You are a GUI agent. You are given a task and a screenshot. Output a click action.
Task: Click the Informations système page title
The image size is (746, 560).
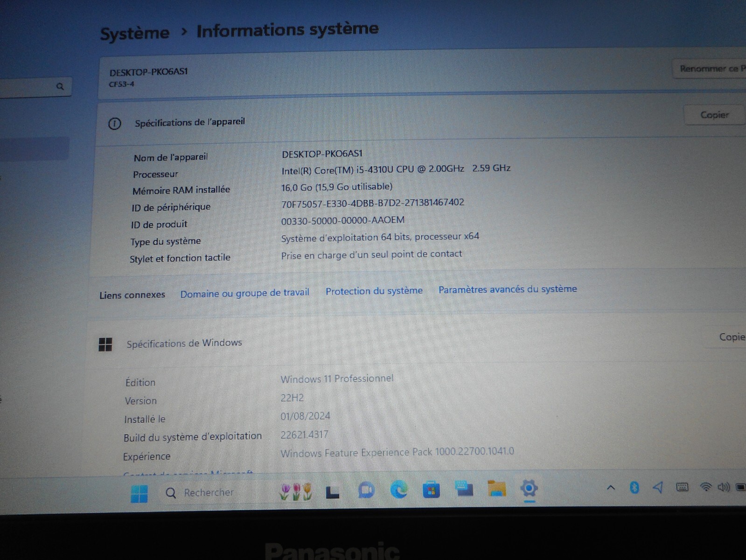(x=287, y=30)
